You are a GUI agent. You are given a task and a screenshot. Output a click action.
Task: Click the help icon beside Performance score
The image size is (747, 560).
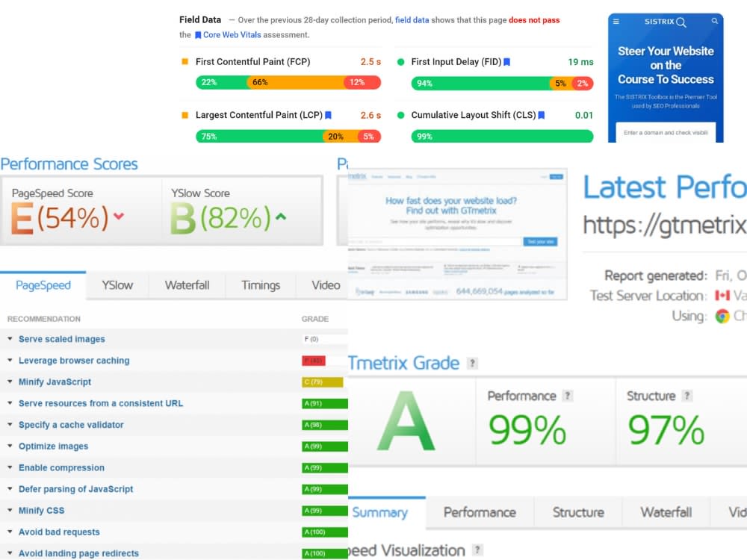[x=568, y=396]
